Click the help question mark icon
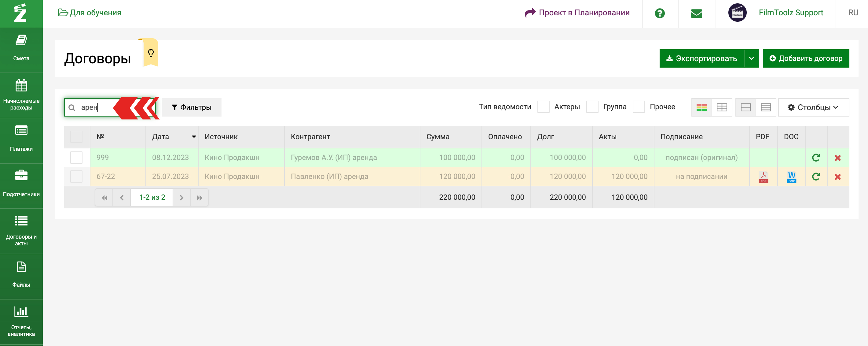 tap(659, 13)
